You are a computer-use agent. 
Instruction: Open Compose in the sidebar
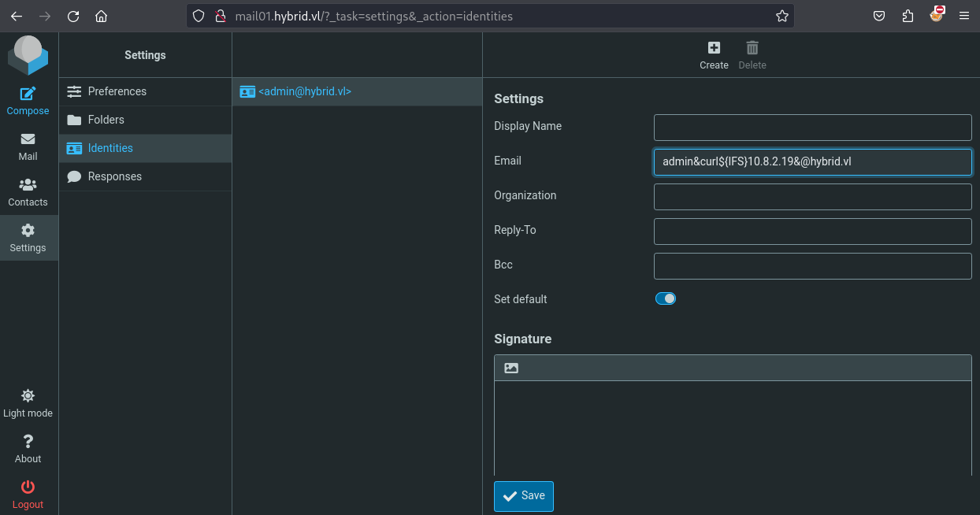click(x=28, y=101)
